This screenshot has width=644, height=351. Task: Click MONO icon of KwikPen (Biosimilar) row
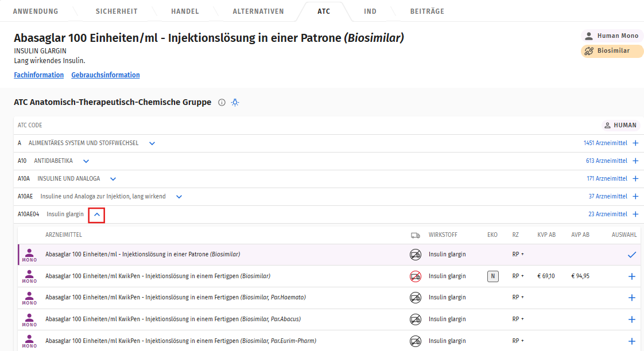coord(29,276)
